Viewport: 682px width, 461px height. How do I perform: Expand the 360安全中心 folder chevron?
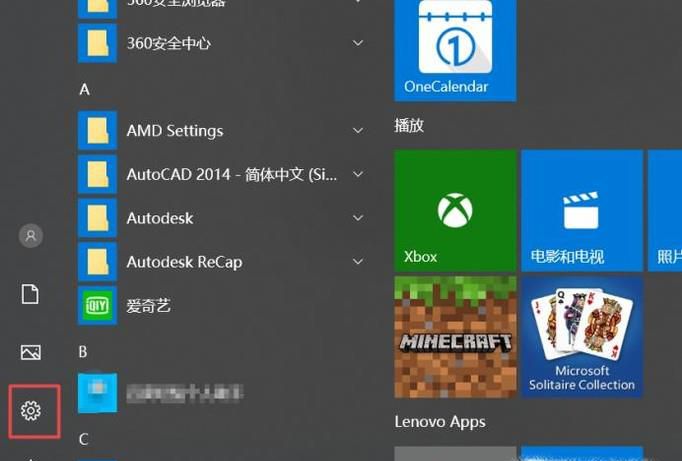coord(358,44)
